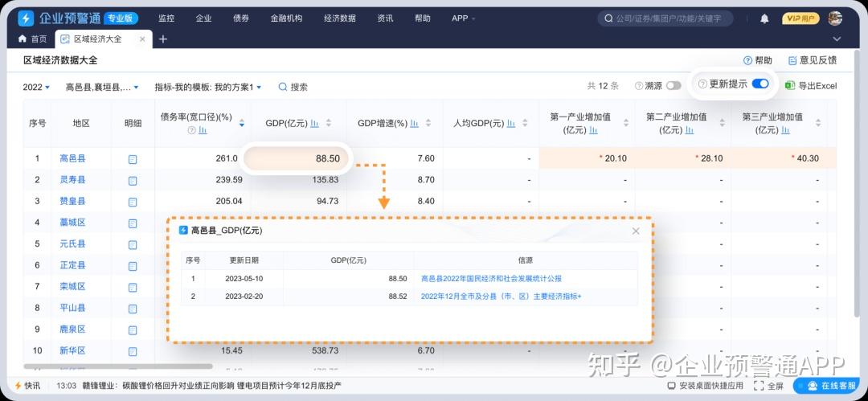Show chart for GDP(亿元) column
This screenshot has width=868, height=401.
pyautogui.click(x=314, y=124)
